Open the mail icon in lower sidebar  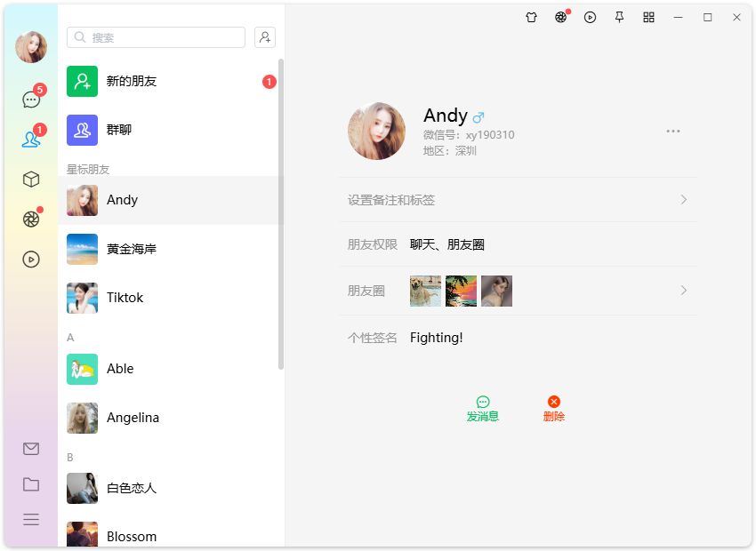click(31, 449)
